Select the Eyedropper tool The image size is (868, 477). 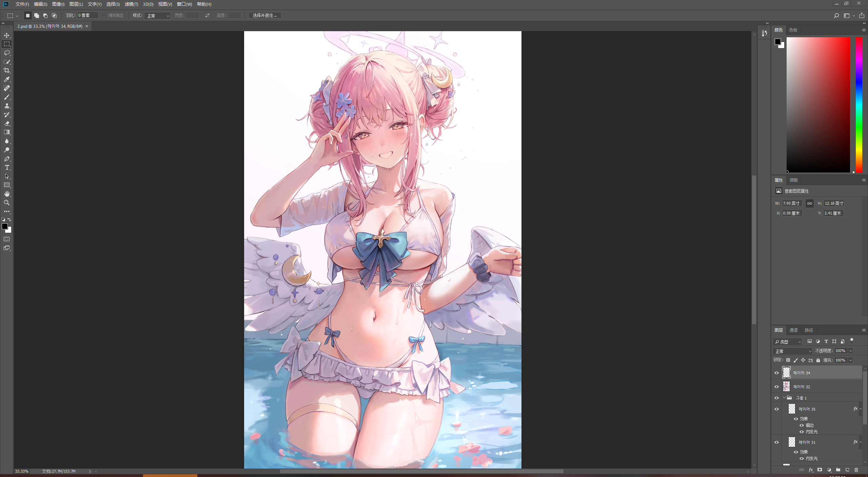7,79
